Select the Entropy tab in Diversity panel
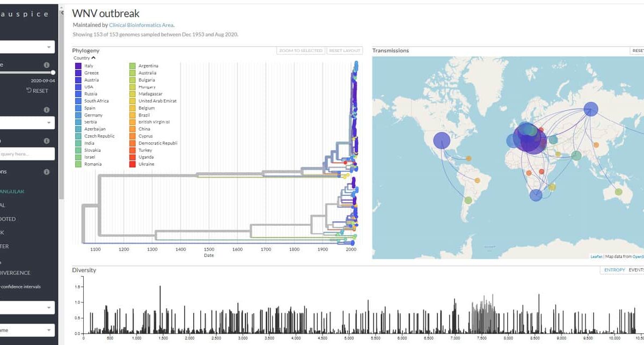 pos(614,270)
